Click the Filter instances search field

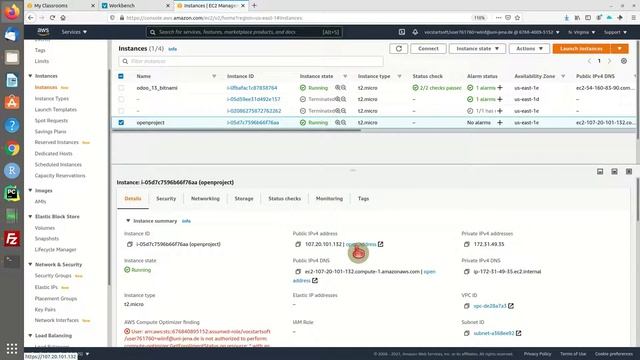coord(251,61)
